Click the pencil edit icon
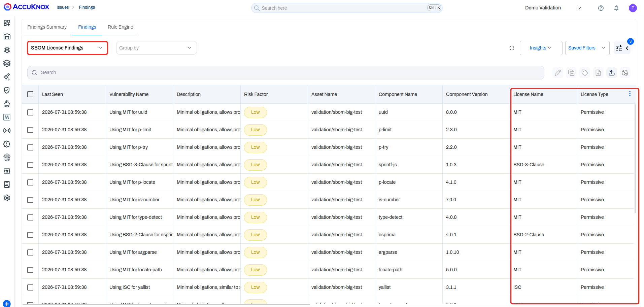Screen dimensions: 644x307 pyautogui.click(x=558, y=73)
